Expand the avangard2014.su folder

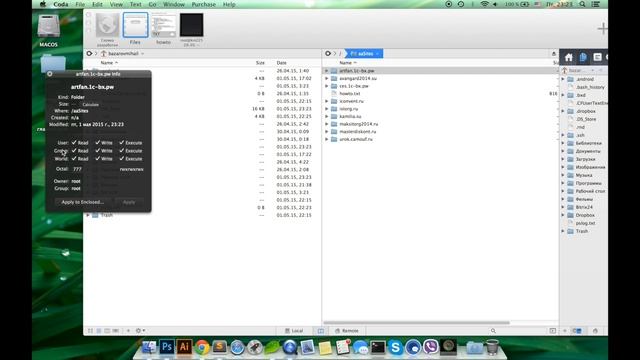click(x=327, y=78)
